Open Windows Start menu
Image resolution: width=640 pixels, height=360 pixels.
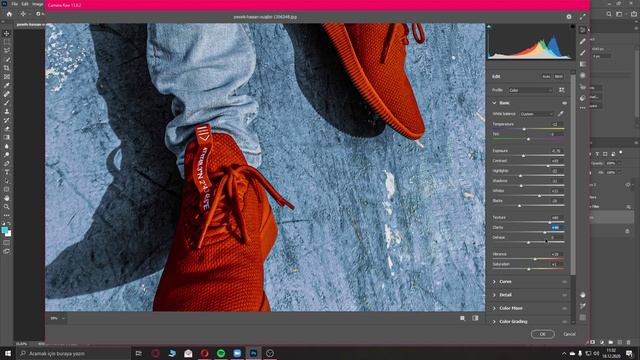click(x=8, y=353)
